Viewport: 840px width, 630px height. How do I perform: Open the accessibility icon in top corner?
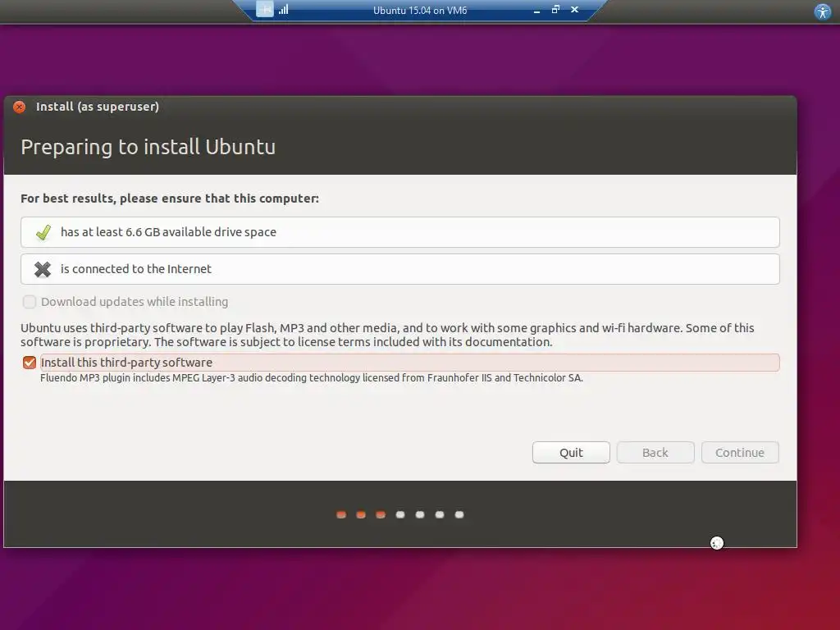[822, 11]
